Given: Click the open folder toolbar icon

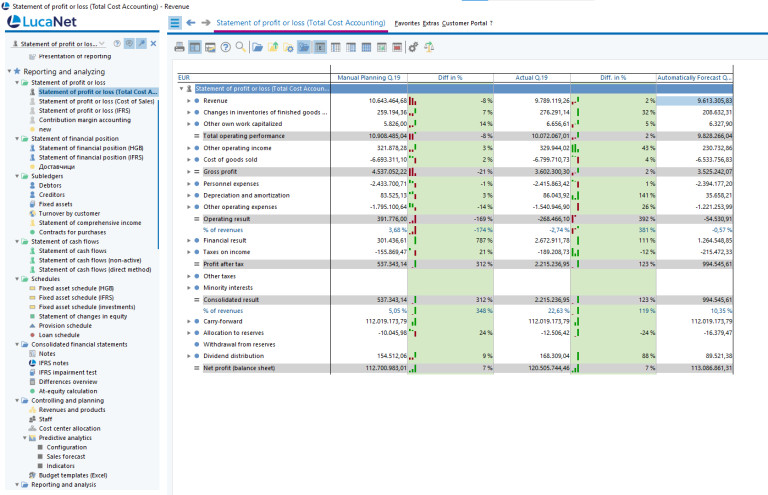Looking at the screenshot, I should [x=258, y=47].
